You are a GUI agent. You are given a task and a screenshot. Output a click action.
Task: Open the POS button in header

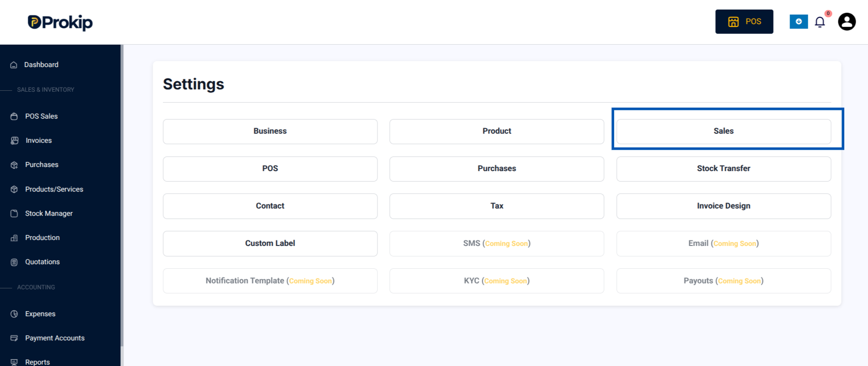pos(744,21)
